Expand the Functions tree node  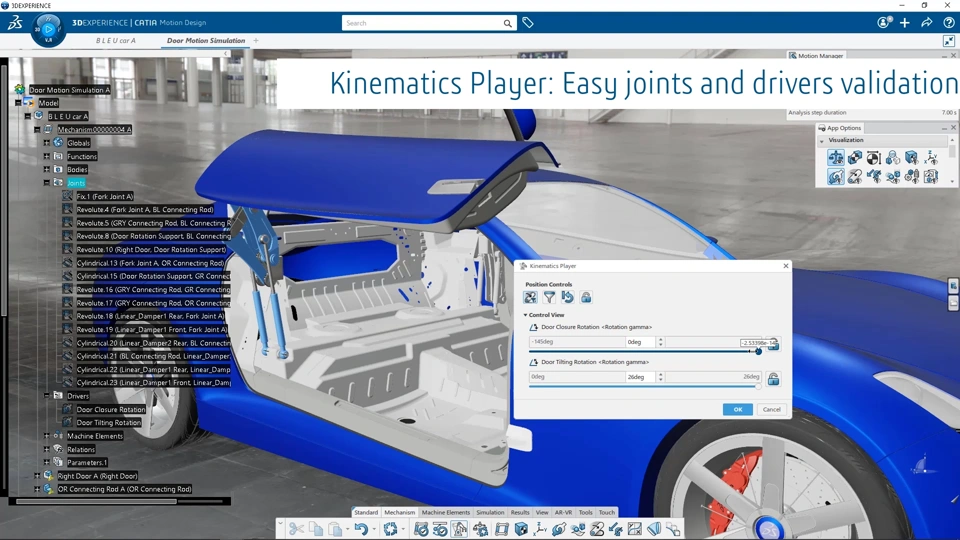click(47, 156)
